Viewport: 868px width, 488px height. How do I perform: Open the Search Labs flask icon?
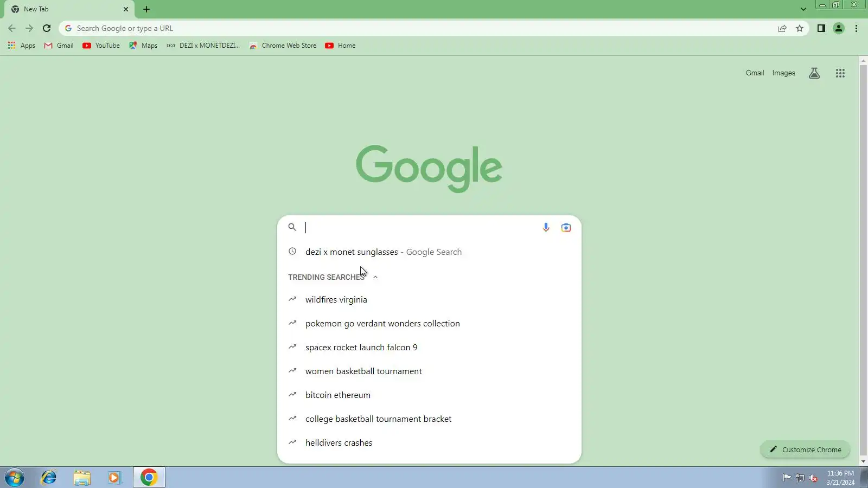(x=814, y=73)
